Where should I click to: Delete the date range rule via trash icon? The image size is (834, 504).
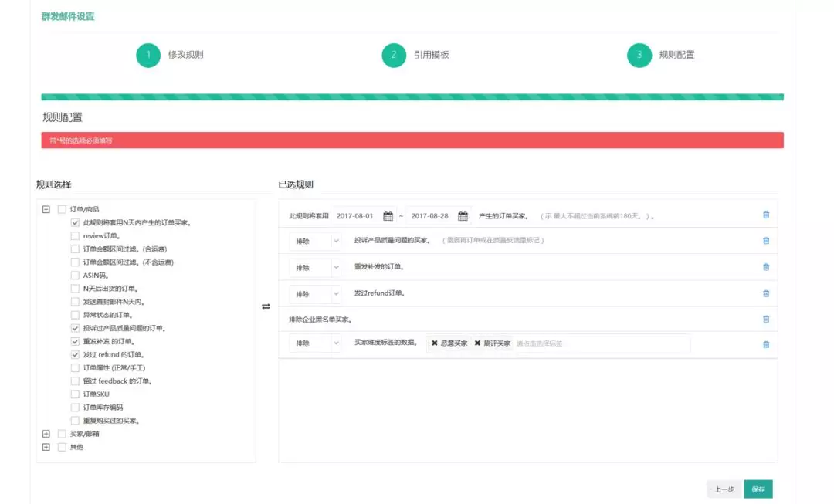(766, 215)
